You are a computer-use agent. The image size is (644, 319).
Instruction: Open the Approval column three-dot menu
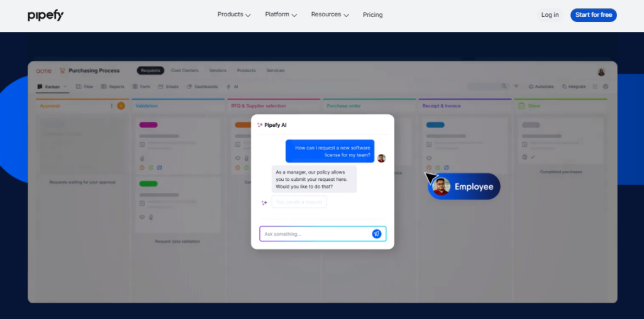(111, 105)
